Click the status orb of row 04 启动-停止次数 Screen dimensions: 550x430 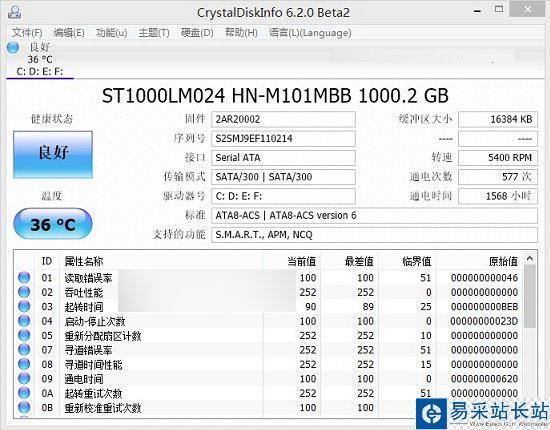click(x=24, y=321)
